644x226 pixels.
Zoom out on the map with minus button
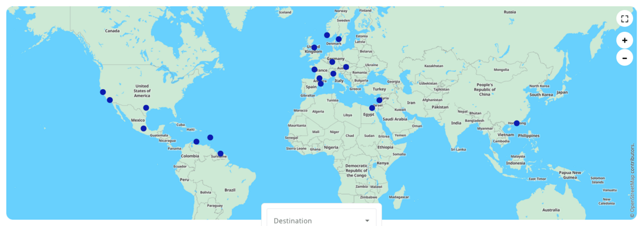coord(625,57)
